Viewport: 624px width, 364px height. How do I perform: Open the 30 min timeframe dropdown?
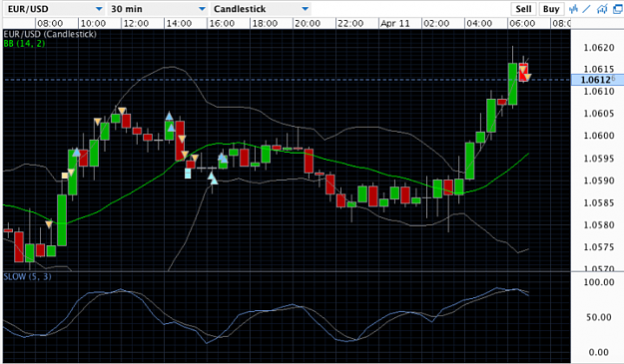pyautogui.click(x=158, y=9)
